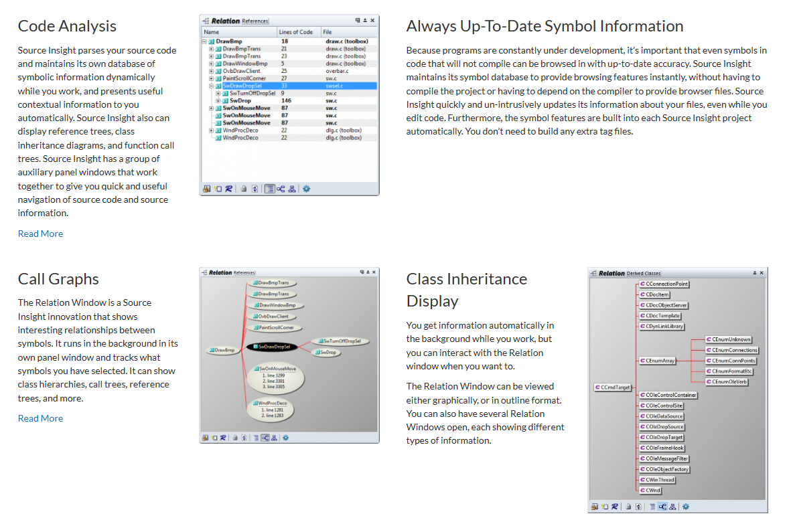Click the DrawBmp root node in call graph
This screenshot has height=532, width=793.
[x=222, y=350]
